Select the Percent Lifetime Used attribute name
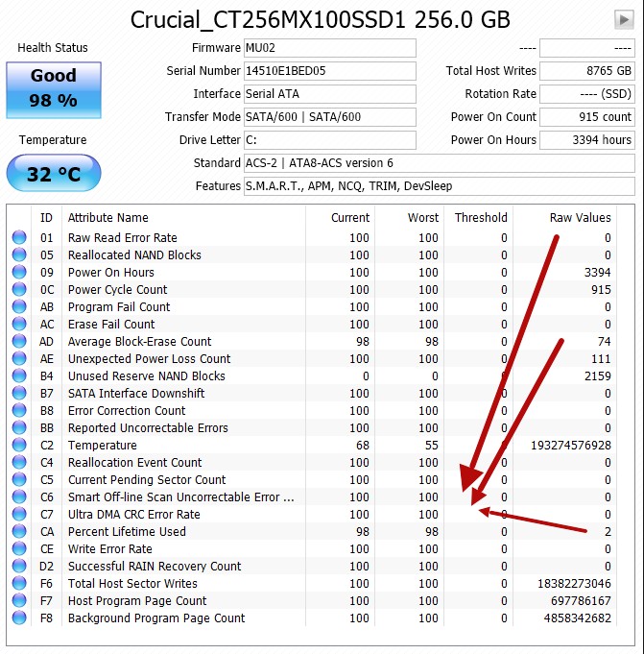The image size is (644, 654). pyautogui.click(x=127, y=532)
